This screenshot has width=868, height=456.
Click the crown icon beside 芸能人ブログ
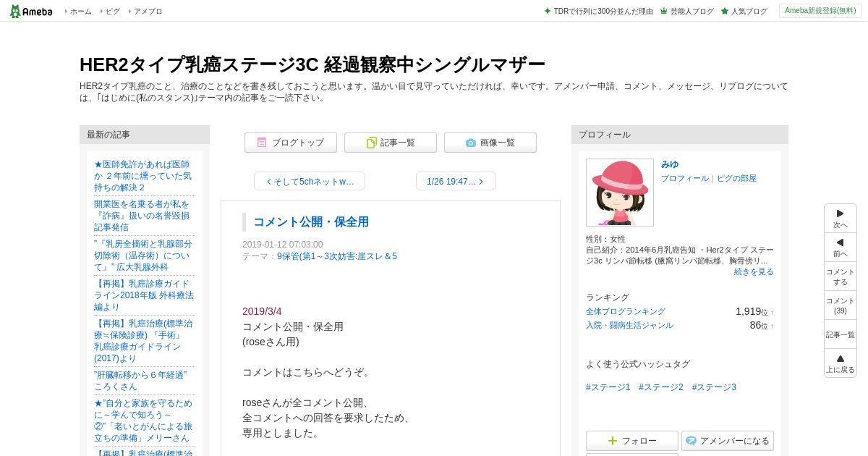(x=663, y=12)
